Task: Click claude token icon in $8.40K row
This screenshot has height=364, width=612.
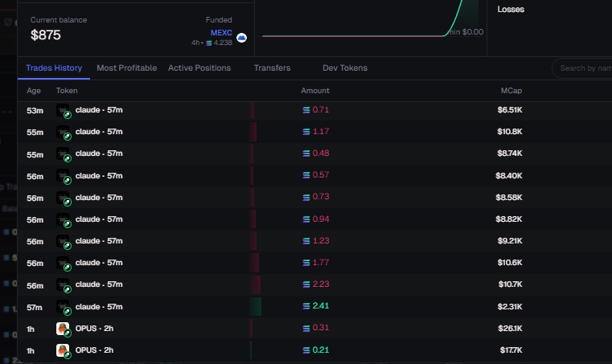Action: [x=63, y=176]
